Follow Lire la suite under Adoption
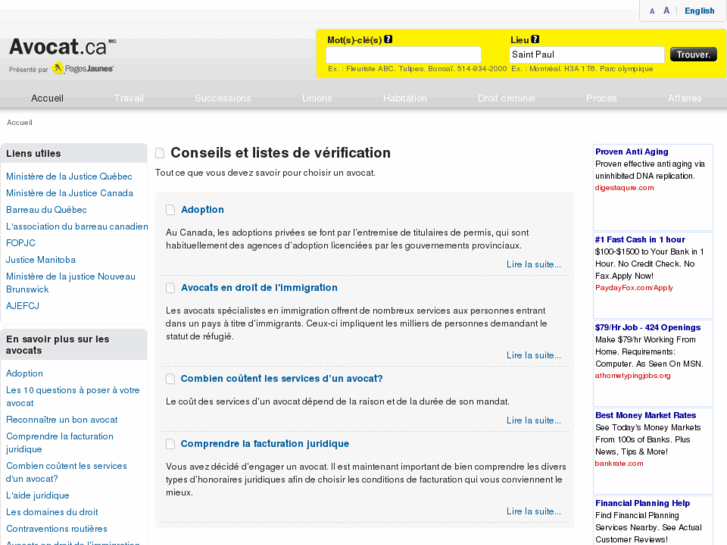The width and height of the screenshot is (727, 545). (533, 265)
